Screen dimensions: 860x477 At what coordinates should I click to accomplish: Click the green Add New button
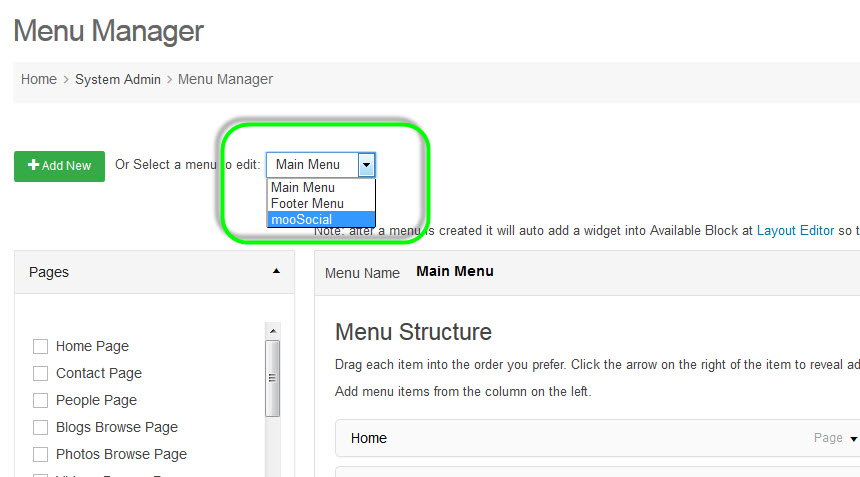[x=59, y=166]
